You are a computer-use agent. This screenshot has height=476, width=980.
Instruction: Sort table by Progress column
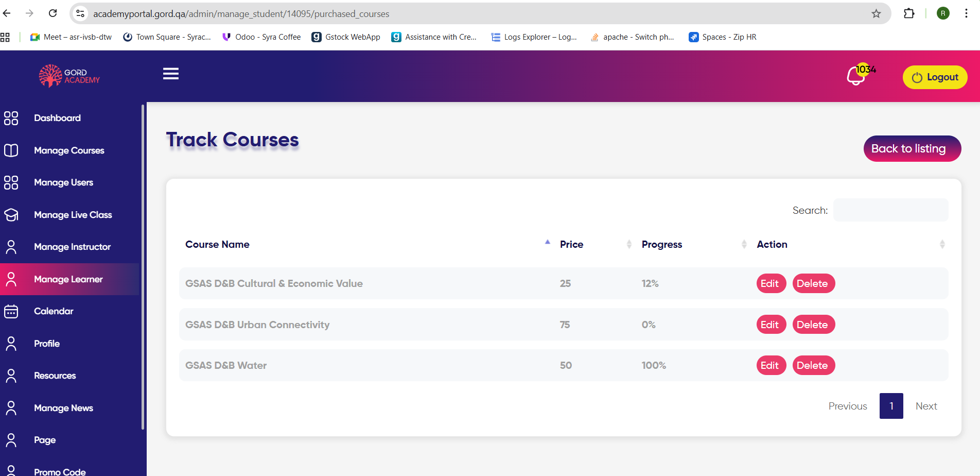point(661,244)
